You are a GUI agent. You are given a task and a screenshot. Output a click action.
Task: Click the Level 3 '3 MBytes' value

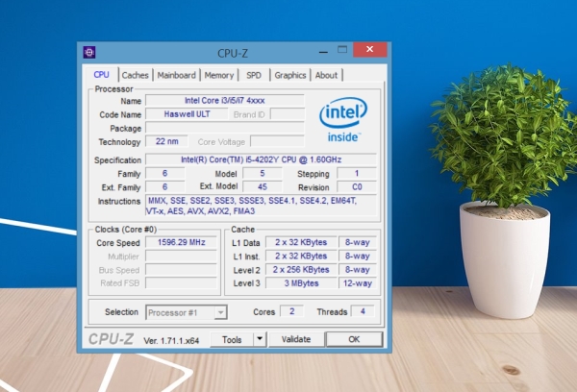[301, 283]
